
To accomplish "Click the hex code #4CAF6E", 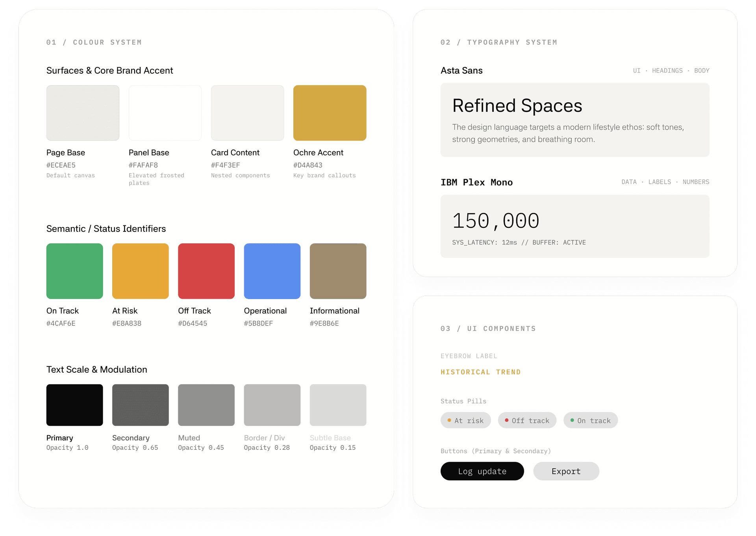I will [x=61, y=323].
